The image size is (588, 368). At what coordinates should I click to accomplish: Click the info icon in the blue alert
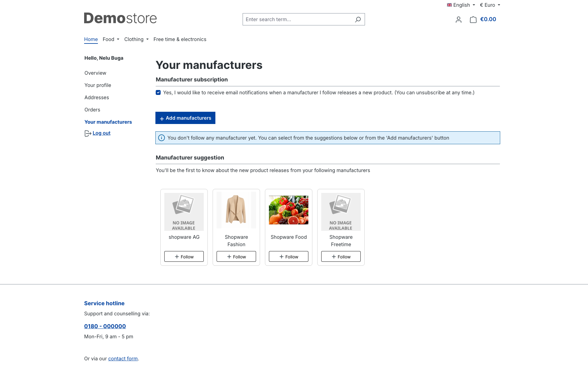coord(161,138)
